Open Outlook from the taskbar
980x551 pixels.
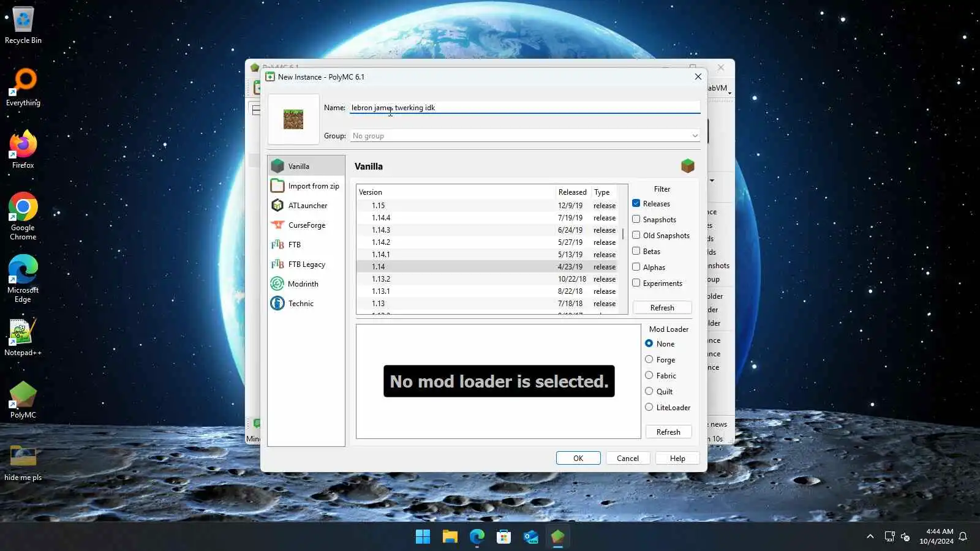click(530, 537)
